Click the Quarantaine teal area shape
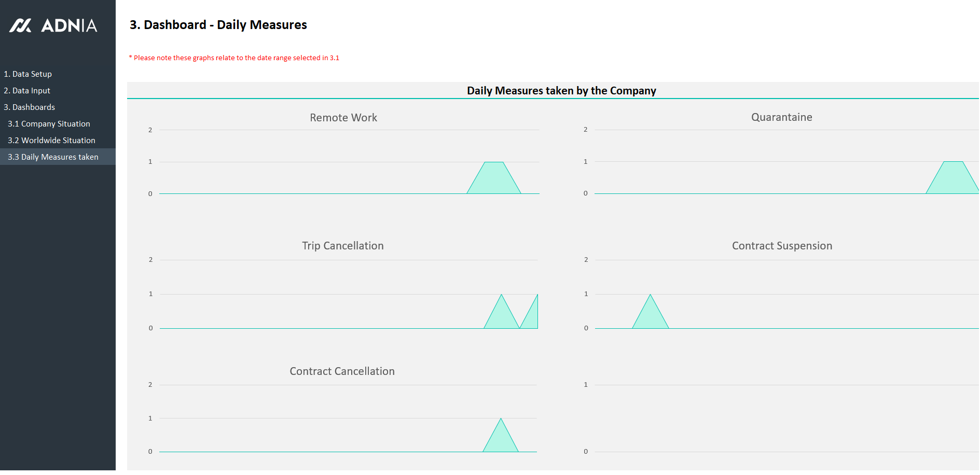 [x=953, y=179]
